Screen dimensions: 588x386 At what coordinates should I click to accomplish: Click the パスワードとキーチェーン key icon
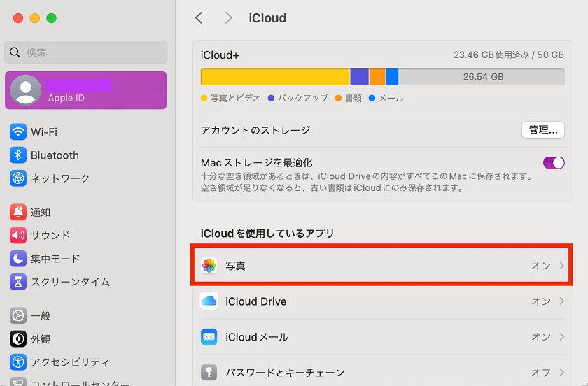[x=209, y=373]
